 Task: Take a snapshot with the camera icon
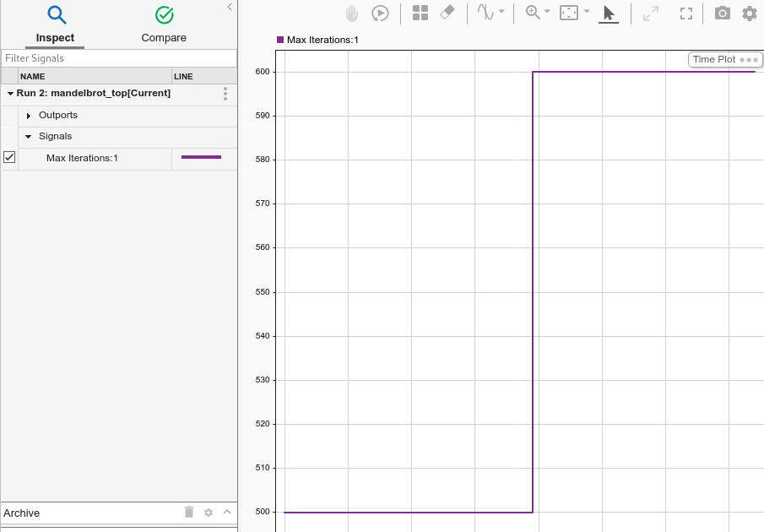pyautogui.click(x=722, y=14)
